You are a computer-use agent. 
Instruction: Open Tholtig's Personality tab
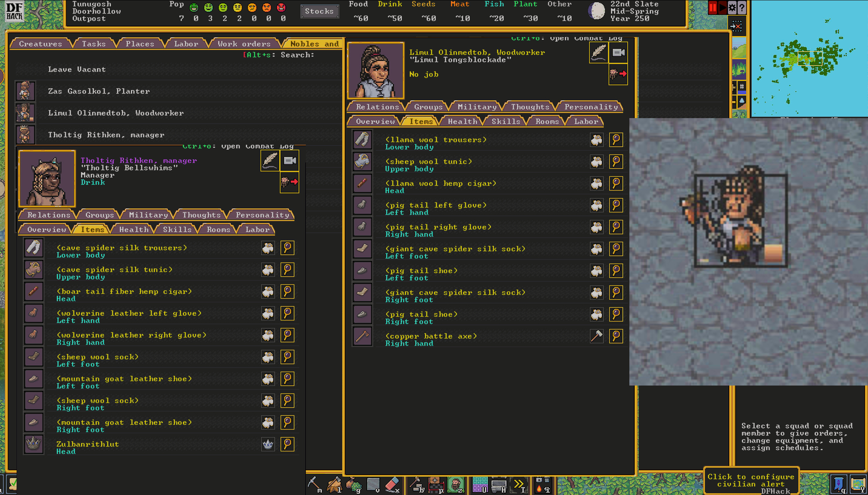(x=262, y=215)
